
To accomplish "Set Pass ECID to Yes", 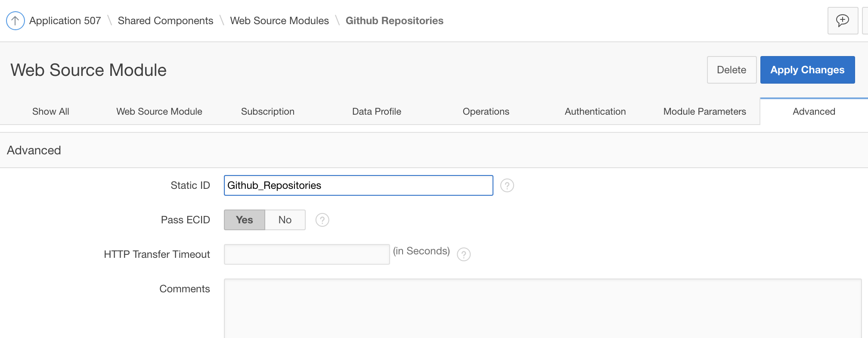I will pos(244,220).
